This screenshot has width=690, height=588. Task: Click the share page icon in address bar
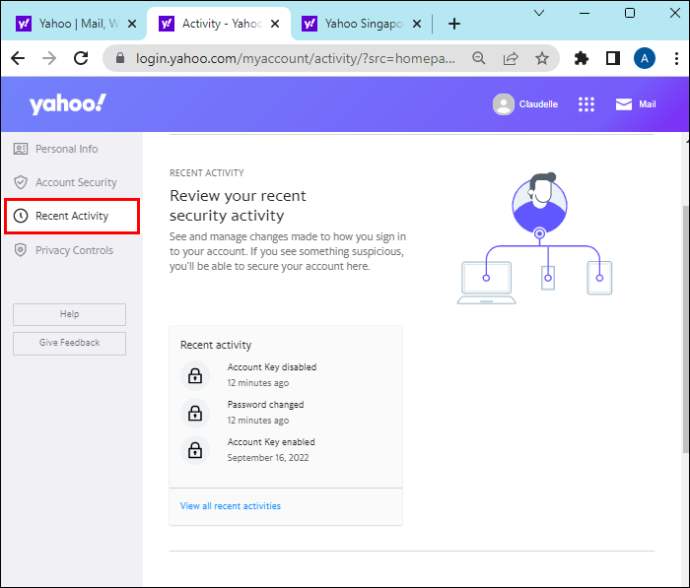(x=510, y=58)
